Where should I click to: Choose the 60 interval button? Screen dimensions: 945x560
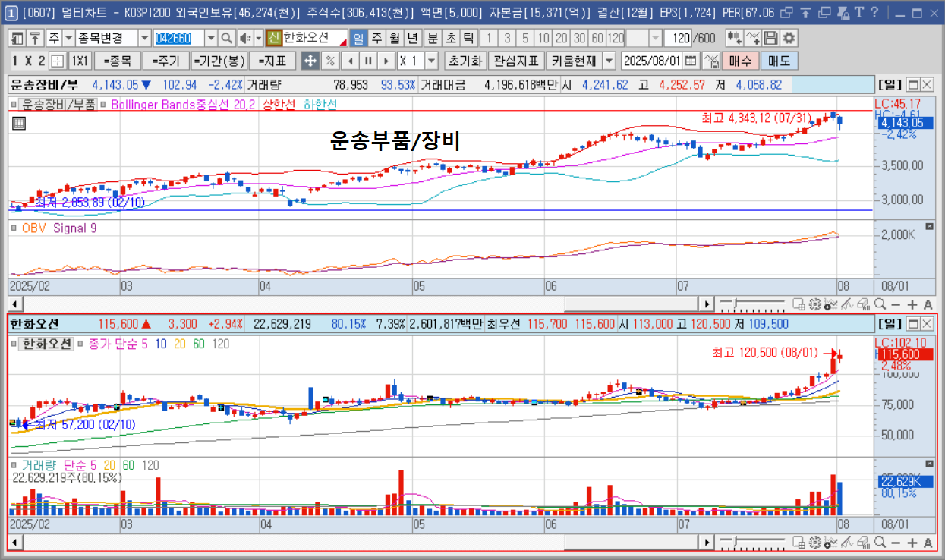click(x=598, y=38)
